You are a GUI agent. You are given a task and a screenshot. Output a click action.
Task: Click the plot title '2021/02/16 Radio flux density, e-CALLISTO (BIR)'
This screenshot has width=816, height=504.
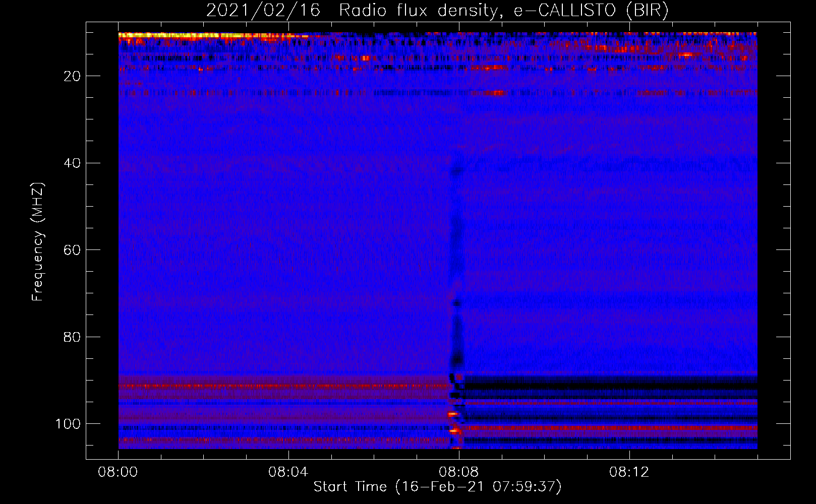437,11
